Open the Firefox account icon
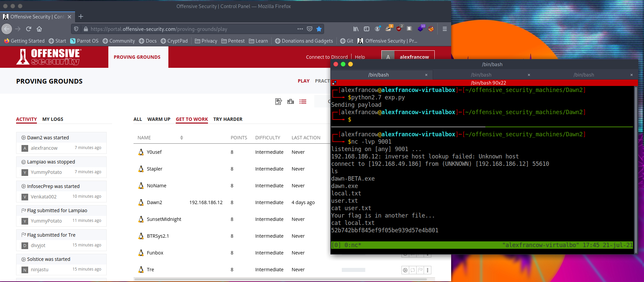Screen dimensions: 644x282 [x=377, y=29]
